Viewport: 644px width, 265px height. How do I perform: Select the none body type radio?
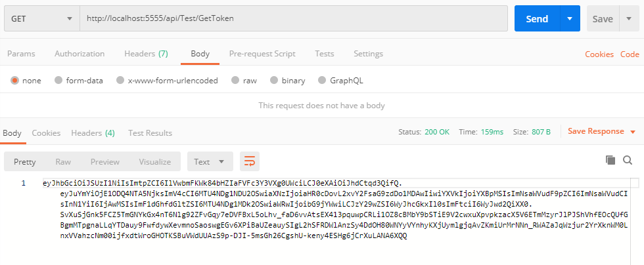tap(14, 81)
